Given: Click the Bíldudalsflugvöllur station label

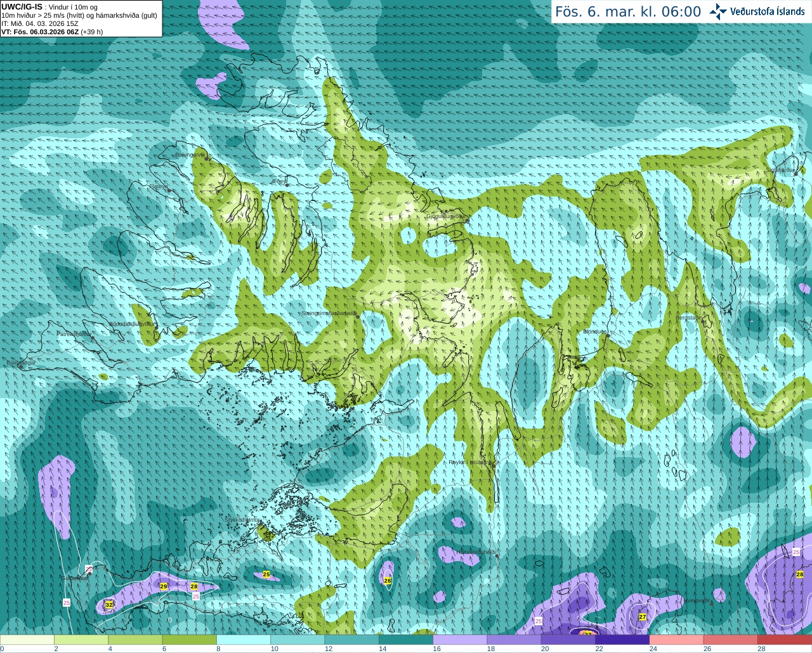Looking at the screenshot, I should click(x=133, y=323).
